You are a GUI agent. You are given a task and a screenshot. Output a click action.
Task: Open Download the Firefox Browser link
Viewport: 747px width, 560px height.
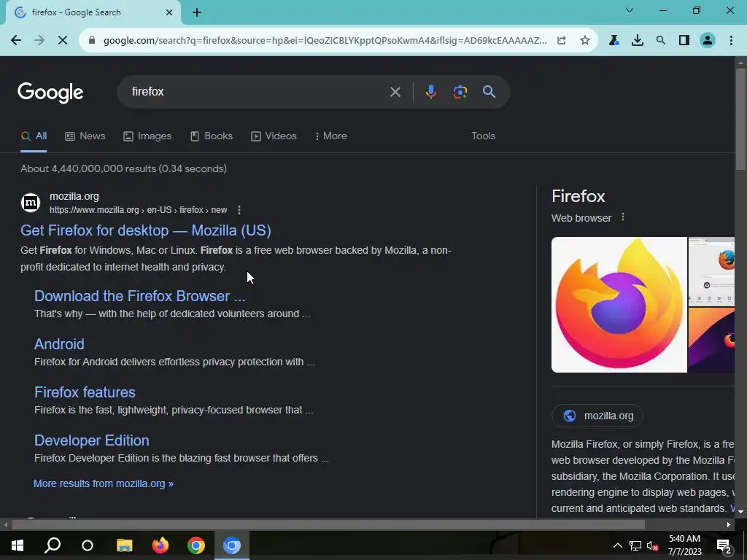coord(139,296)
